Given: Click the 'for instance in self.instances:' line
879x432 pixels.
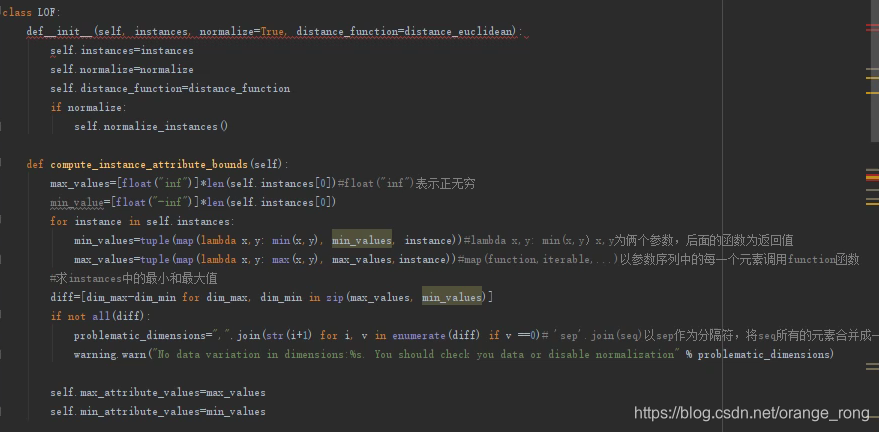Looking at the screenshot, I should tap(142, 221).
